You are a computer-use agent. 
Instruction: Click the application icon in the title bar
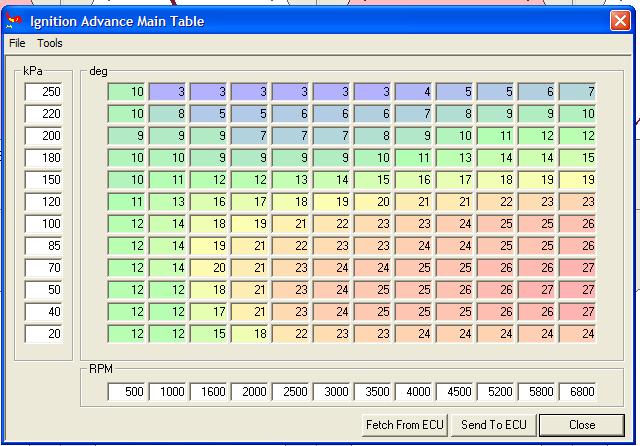(14, 20)
